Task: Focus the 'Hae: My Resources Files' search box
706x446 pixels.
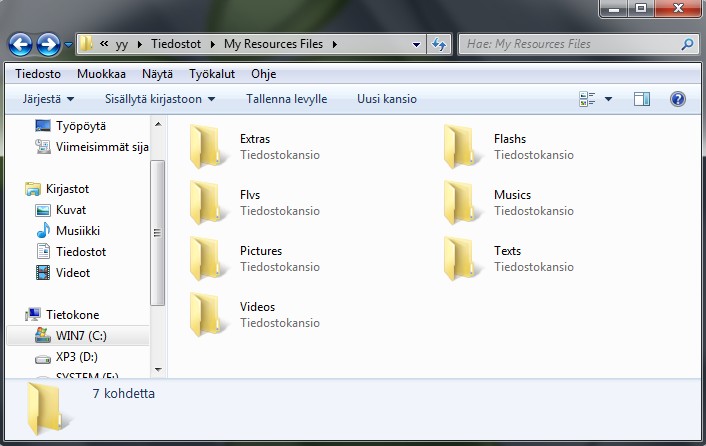Action: pyautogui.click(x=579, y=44)
